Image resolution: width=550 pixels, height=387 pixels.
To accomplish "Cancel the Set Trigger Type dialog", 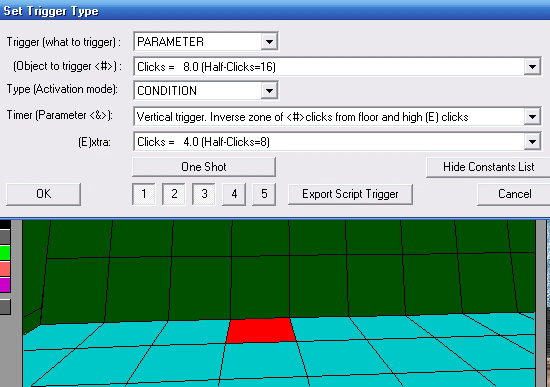I will (x=514, y=194).
